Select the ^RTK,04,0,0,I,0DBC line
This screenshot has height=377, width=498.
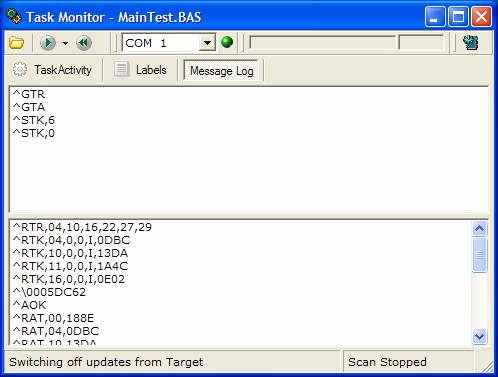[x=71, y=240]
